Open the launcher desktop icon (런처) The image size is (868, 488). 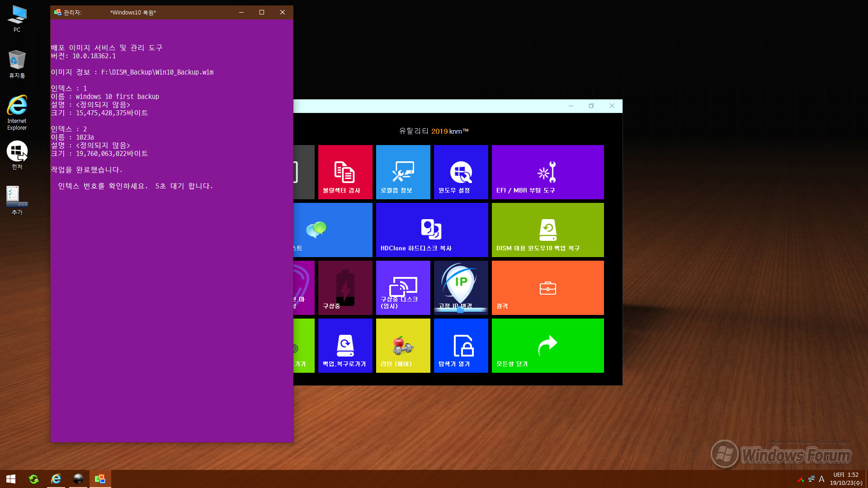click(x=17, y=155)
